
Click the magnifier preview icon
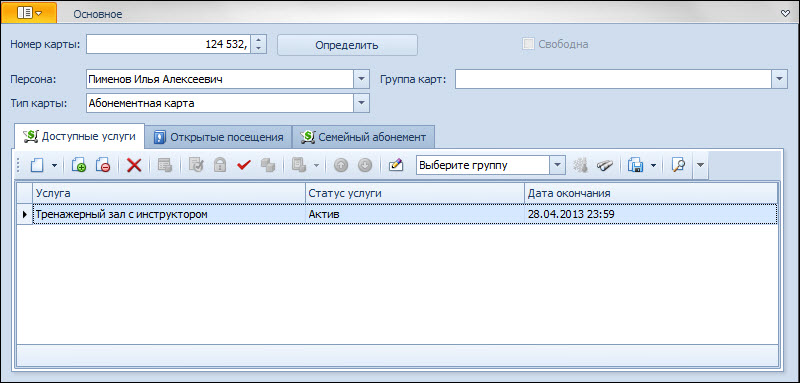[x=678, y=165]
